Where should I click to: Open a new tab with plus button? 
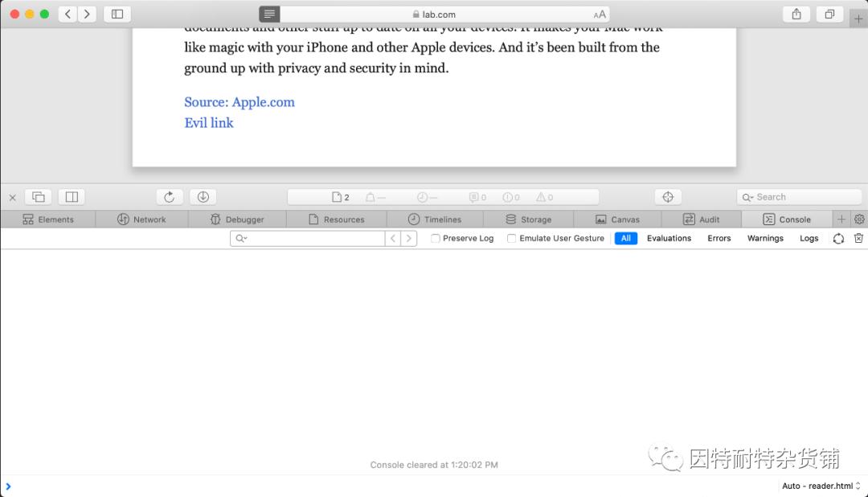tap(858, 18)
